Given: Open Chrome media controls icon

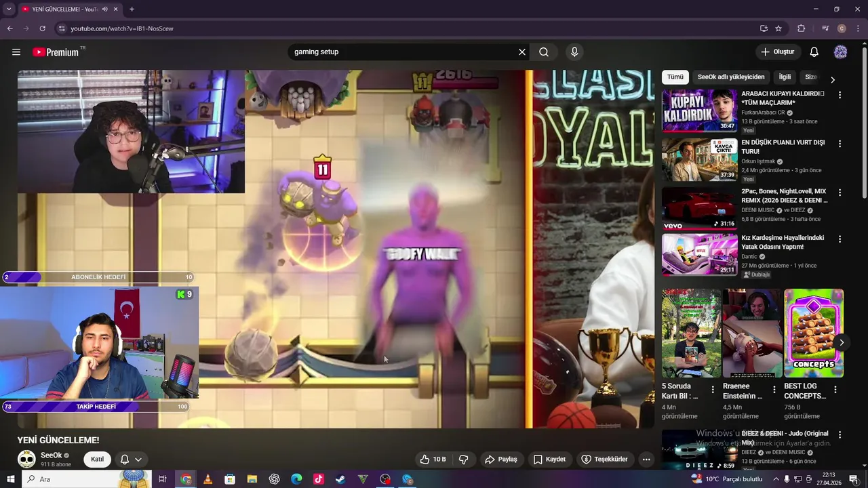Looking at the screenshot, I should point(825,28).
